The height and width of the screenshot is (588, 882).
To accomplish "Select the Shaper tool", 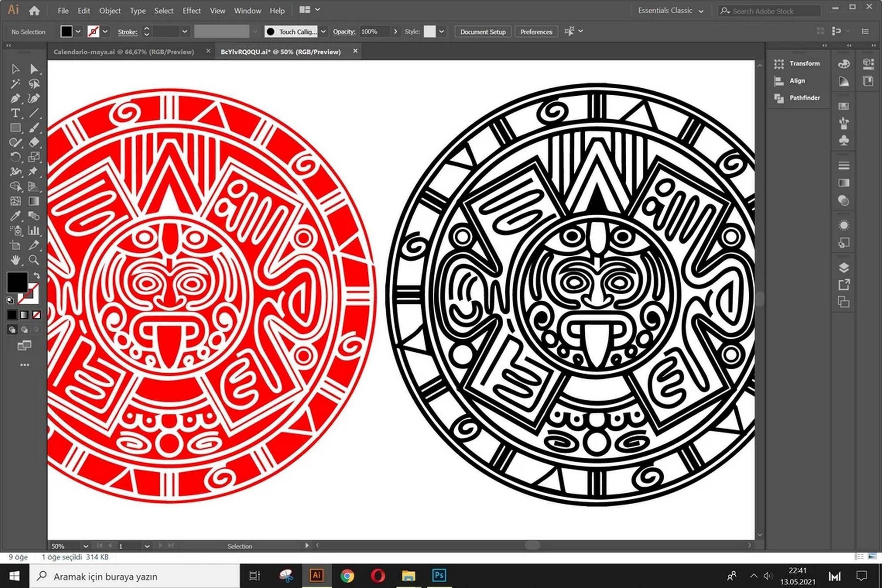I will 15,142.
